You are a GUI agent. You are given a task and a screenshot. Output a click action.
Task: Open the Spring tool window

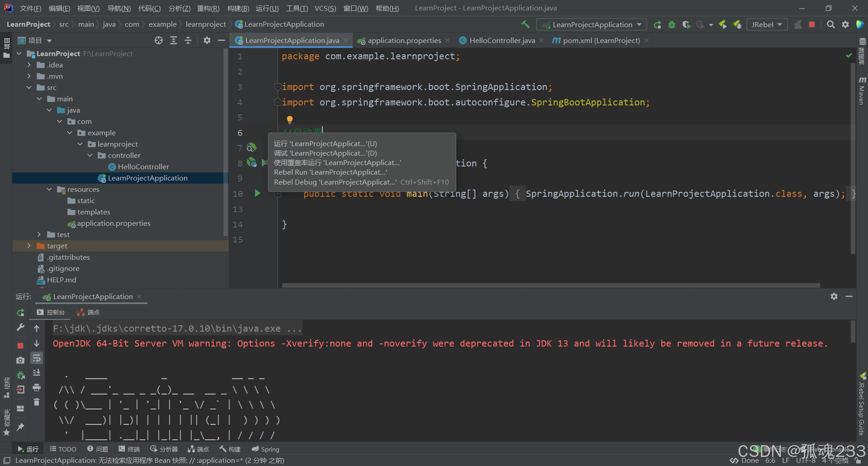coord(266,449)
